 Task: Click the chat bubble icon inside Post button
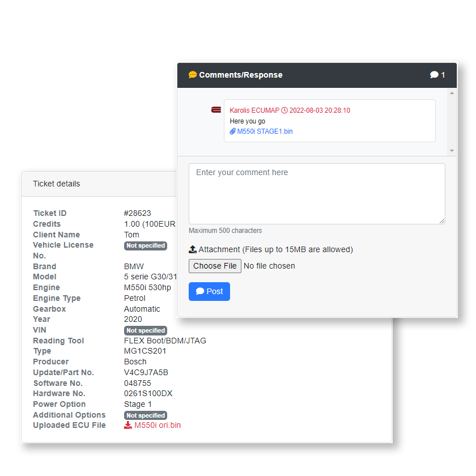[200, 291]
